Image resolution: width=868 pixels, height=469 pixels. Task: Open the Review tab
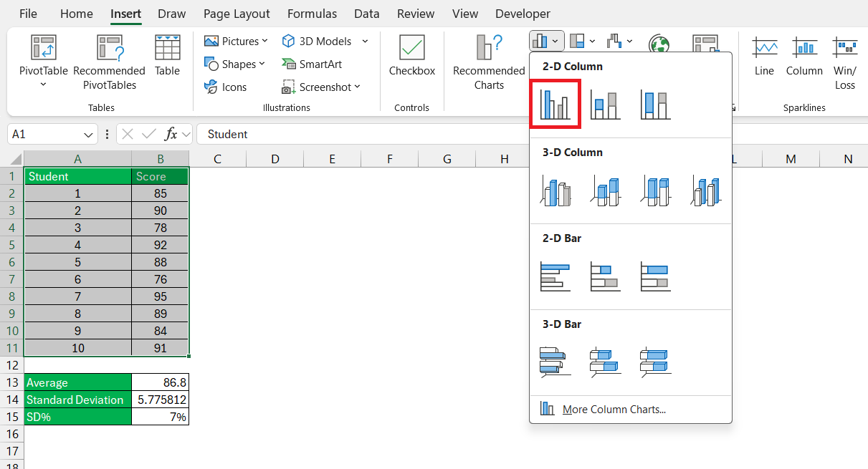[416, 14]
